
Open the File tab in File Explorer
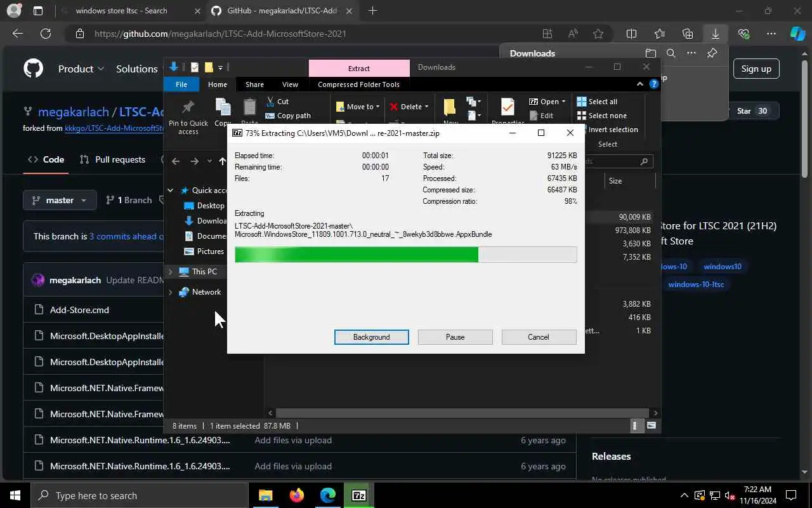coord(181,84)
